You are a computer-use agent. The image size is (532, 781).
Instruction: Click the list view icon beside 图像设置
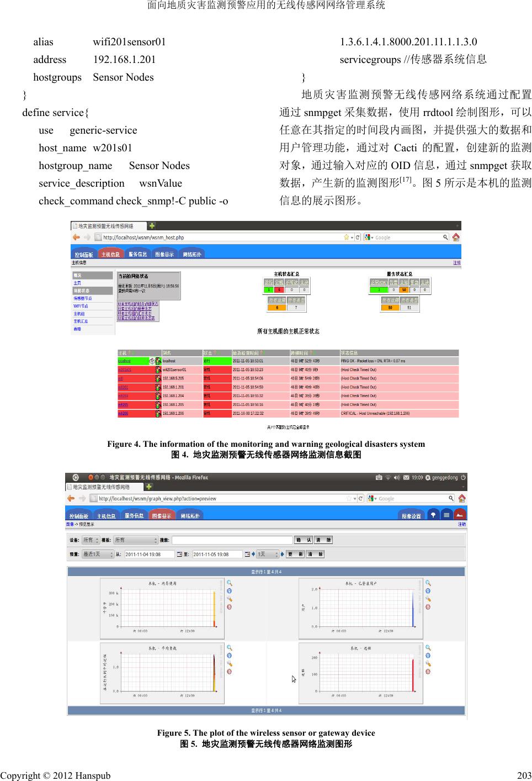click(x=446, y=515)
